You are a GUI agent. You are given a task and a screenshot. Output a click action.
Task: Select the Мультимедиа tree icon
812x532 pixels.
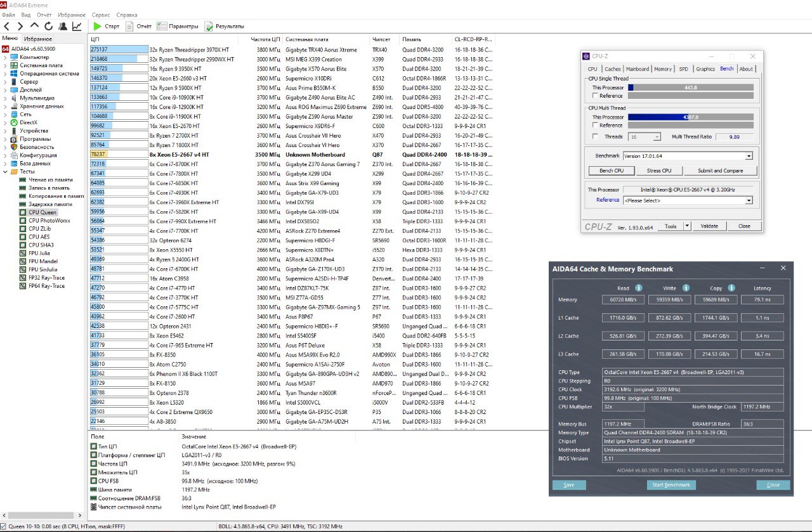pos(14,98)
